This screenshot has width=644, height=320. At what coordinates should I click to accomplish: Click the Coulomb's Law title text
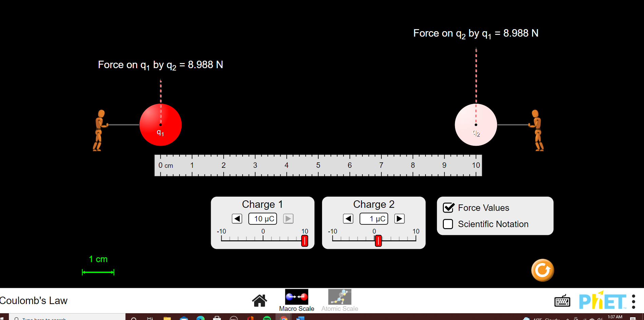tap(34, 301)
